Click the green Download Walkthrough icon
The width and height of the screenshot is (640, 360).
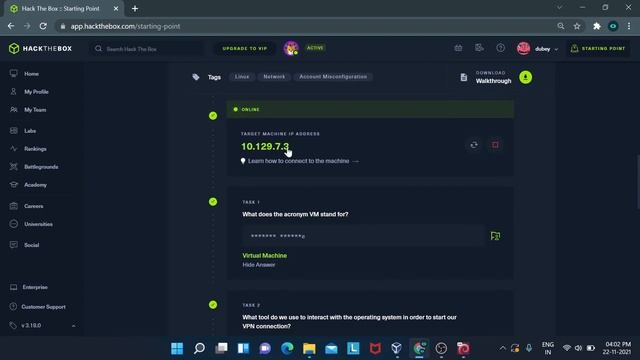[x=525, y=77]
